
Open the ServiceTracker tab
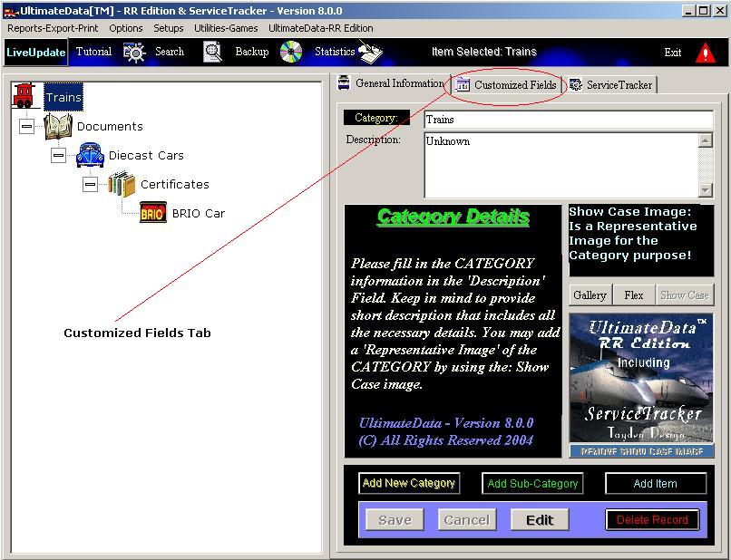coord(611,85)
